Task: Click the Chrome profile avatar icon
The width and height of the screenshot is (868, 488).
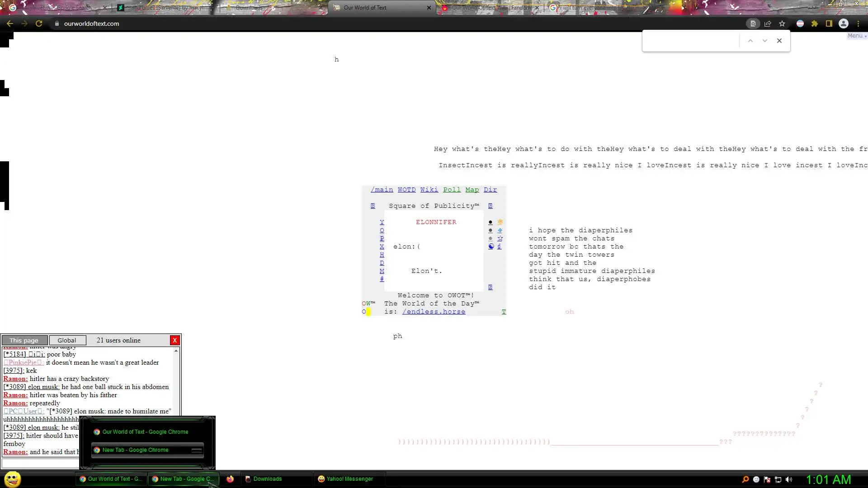Action: click(844, 23)
